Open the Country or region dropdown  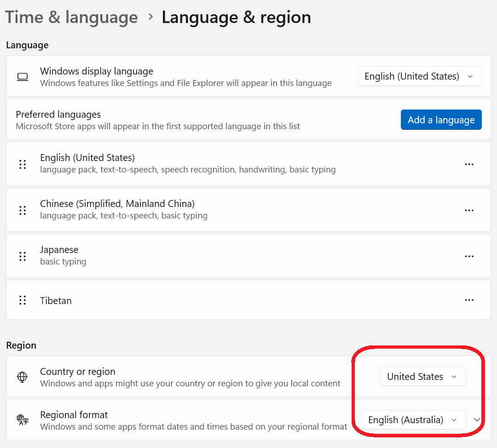pos(422,377)
